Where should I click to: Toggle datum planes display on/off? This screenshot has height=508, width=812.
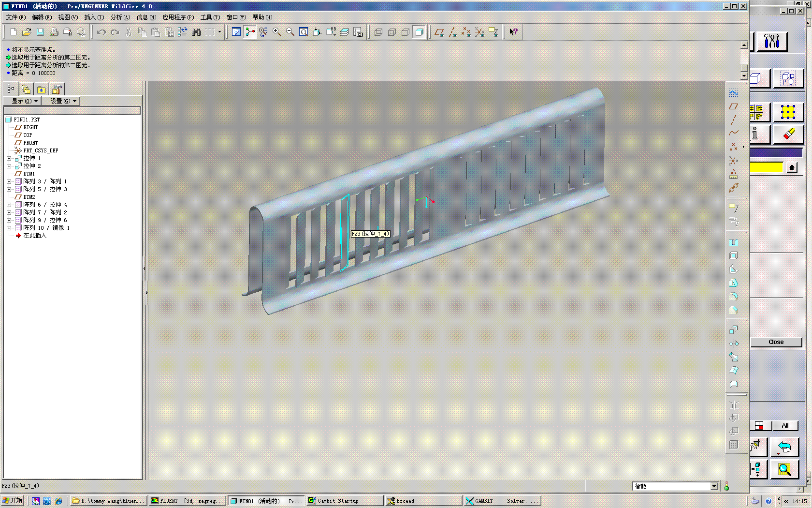[x=439, y=32]
